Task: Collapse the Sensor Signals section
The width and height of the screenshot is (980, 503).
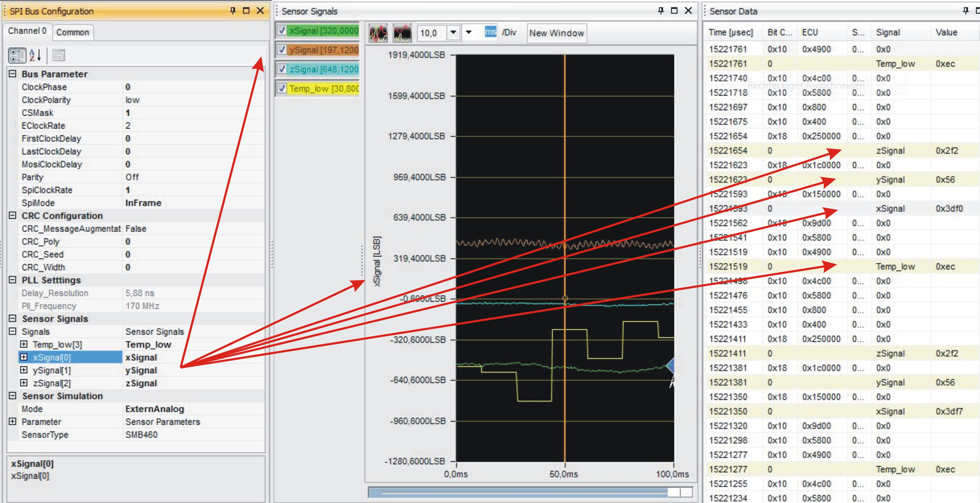Action: (13, 319)
